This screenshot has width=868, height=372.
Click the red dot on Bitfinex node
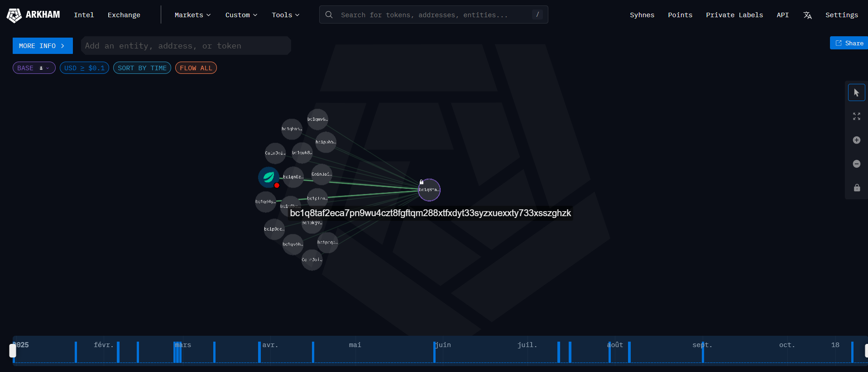click(x=277, y=185)
